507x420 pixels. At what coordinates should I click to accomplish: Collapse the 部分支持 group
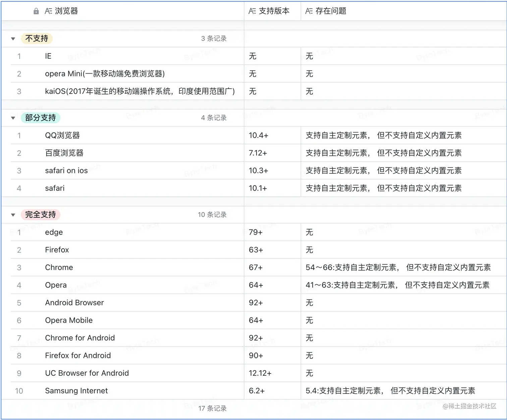13,118
